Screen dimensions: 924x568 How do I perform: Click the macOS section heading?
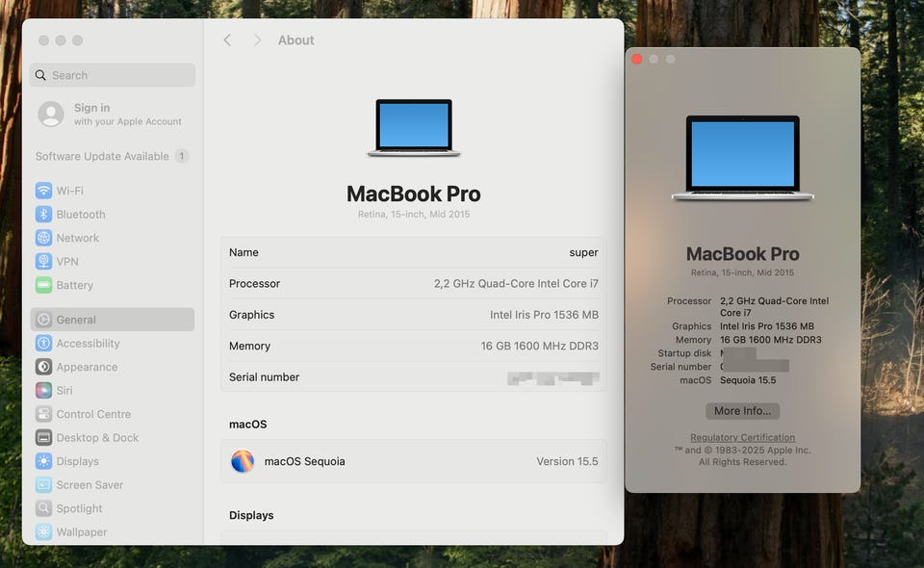pyautogui.click(x=248, y=425)
